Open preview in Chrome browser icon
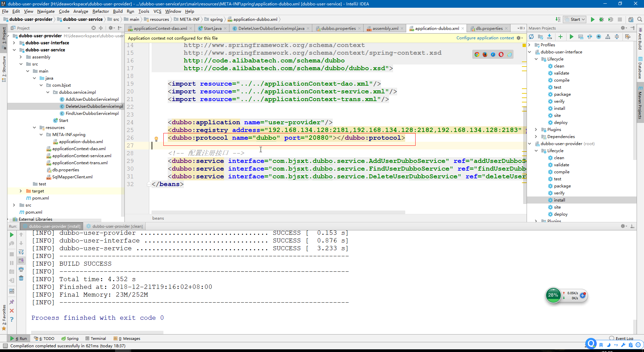 477,54
